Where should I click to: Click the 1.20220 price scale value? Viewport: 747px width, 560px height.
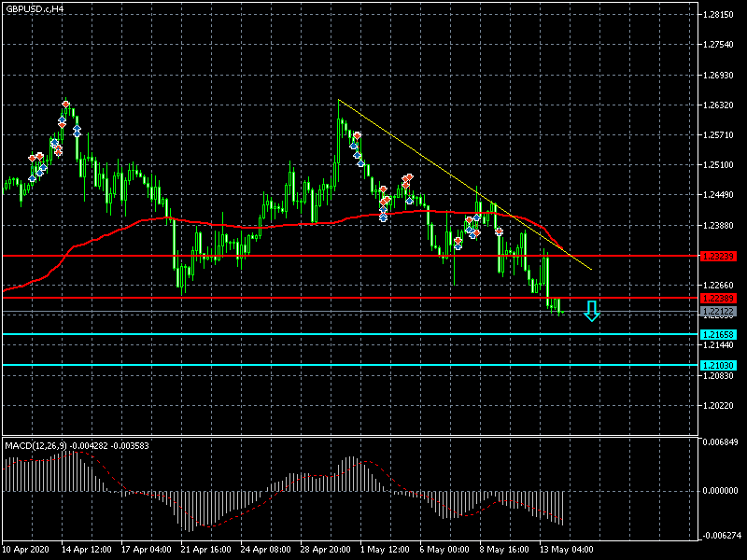[x=719, y=406]
